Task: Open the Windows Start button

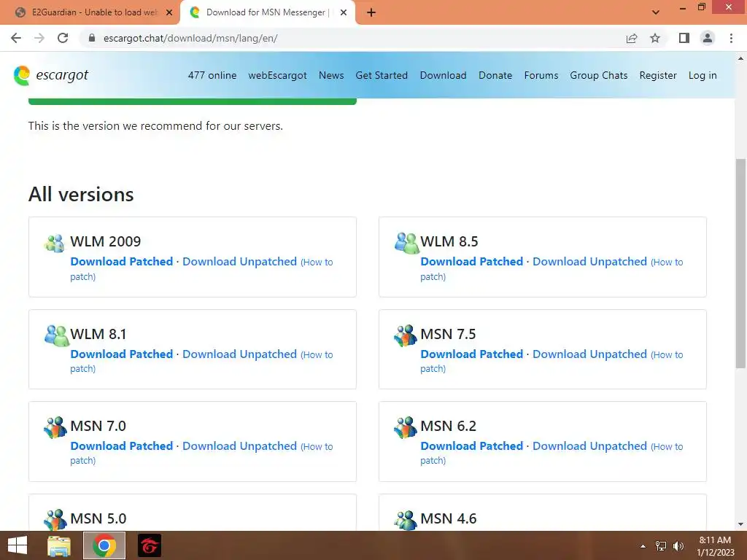Action: point(18,545)
